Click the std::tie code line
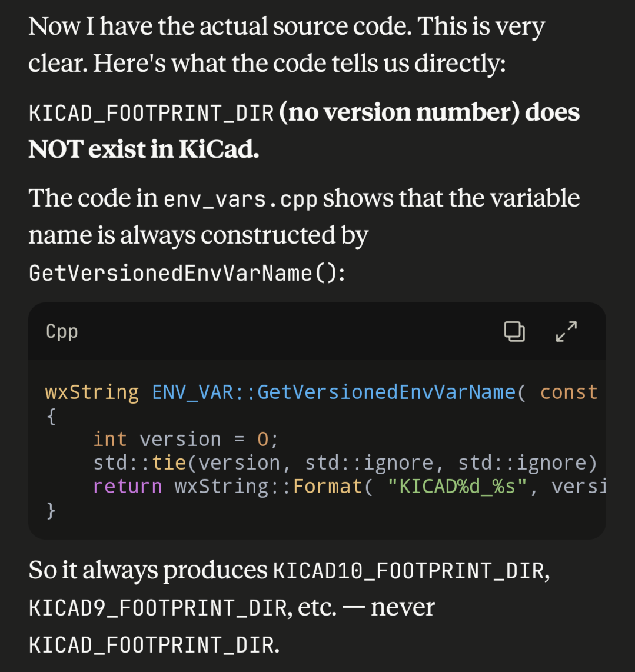 pos(345,463)
